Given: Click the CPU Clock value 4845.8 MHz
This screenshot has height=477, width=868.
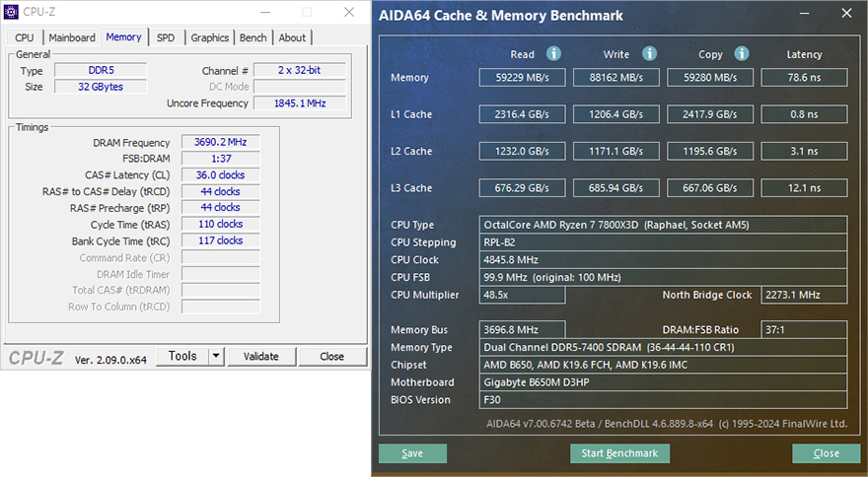Looking at the screenshot, I should click(663, 259).
